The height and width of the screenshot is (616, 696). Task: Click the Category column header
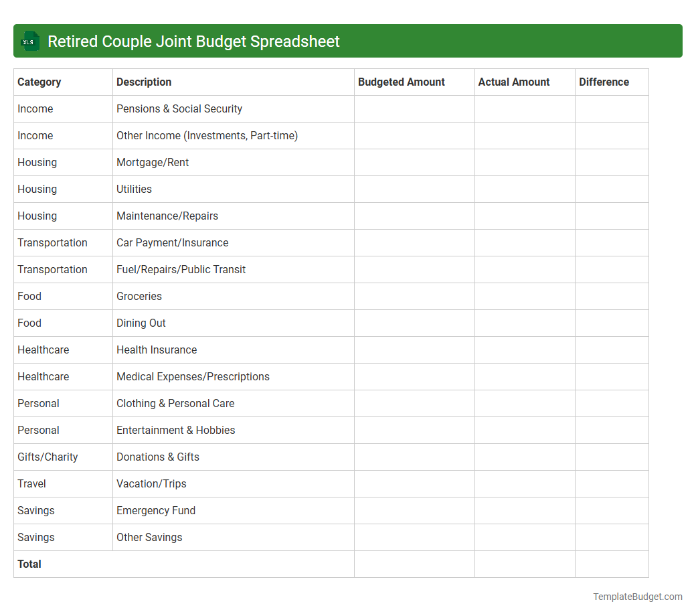pos(39,82)
